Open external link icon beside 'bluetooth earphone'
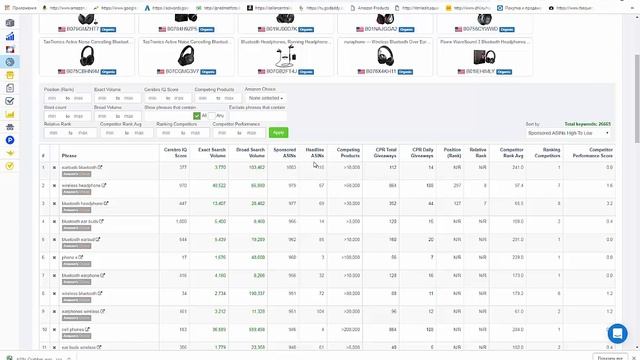 coord(103,275)
